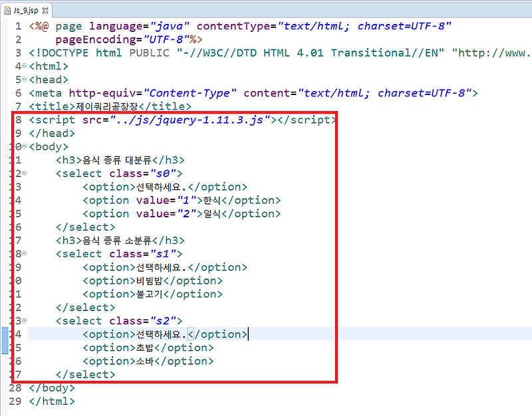The image size is (532, 416).
Task: Click the title text 제이쿼리공장장
Action: point(106,106)
